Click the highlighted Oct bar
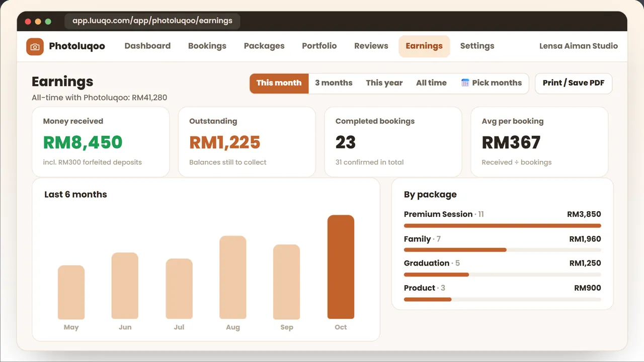 (341, 267)
